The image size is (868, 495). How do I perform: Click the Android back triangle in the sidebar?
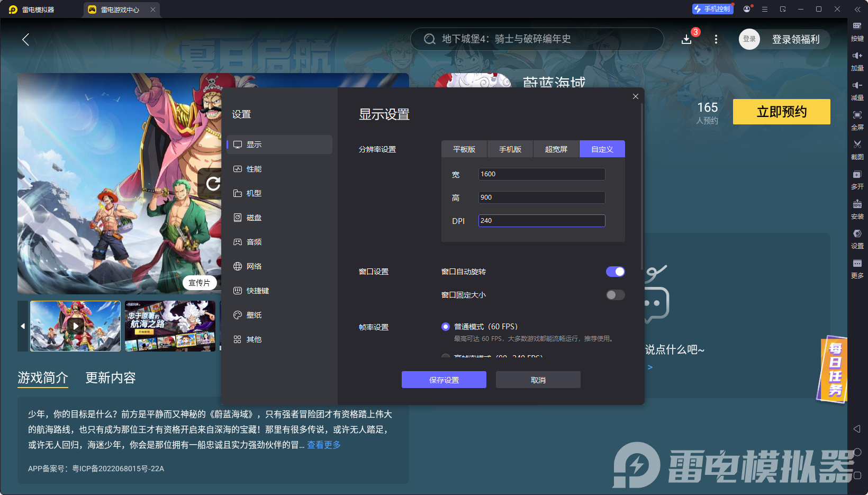pos(857,429)
